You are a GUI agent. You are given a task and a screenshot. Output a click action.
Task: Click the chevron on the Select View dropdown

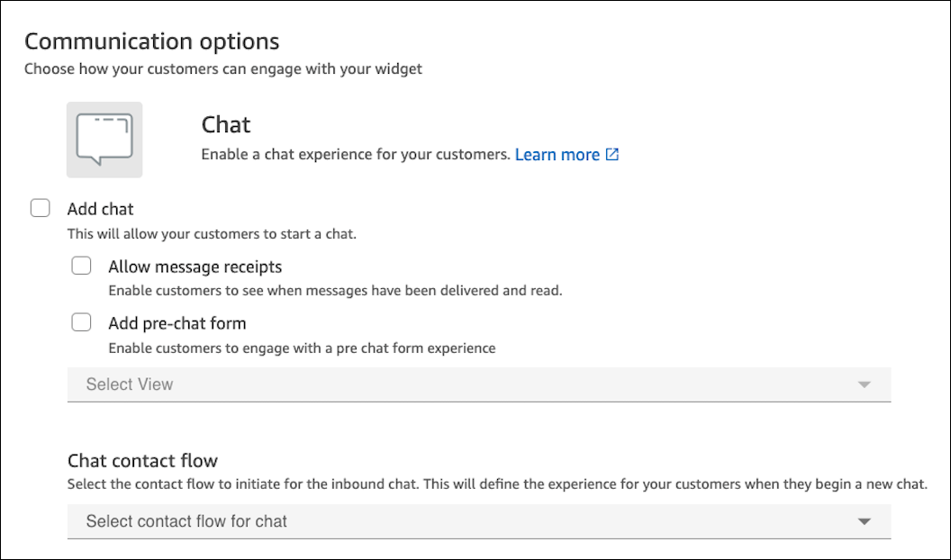pyautogui.click(x=864, y=384)
